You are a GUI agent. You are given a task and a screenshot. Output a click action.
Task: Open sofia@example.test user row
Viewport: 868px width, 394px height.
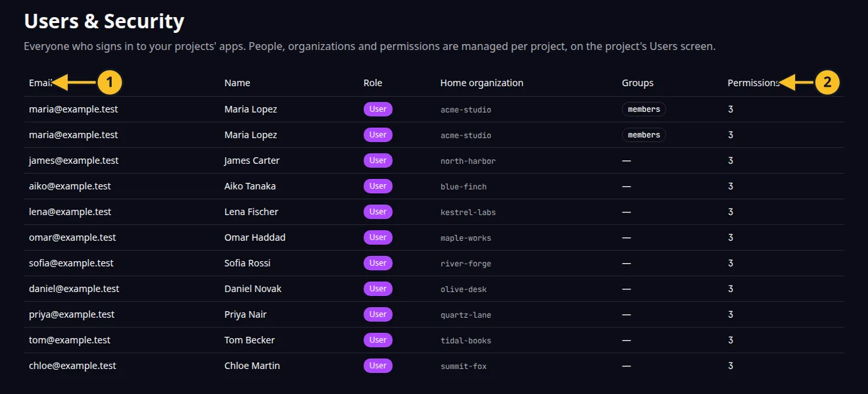point(434,263)
